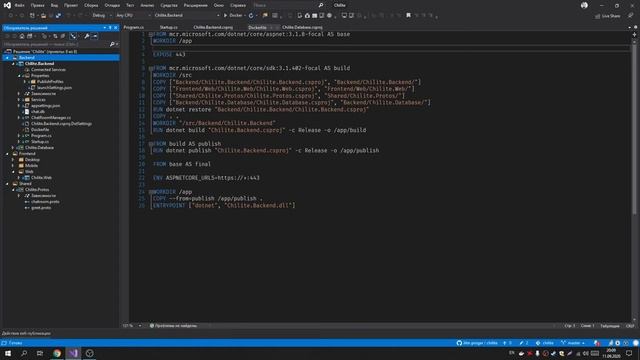Select appsettings.json in Solution Explorer
Viewport: 640px width, 360px height.
45,106
